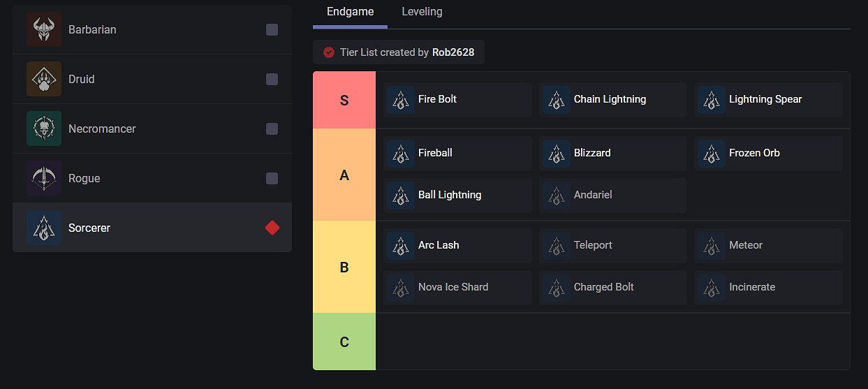868x389 pixels.
Task: Click the Barbarian helmet class icon
Action: [x=44, y=29]
